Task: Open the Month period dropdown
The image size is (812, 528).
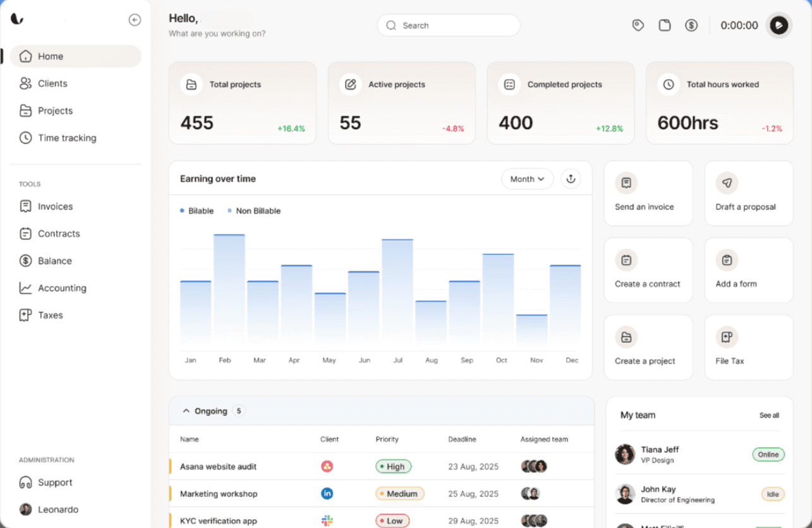Action: click(528, 179)
